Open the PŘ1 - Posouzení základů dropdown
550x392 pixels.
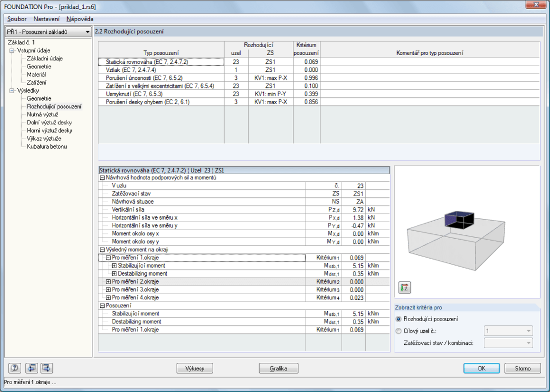click(49, 32)
